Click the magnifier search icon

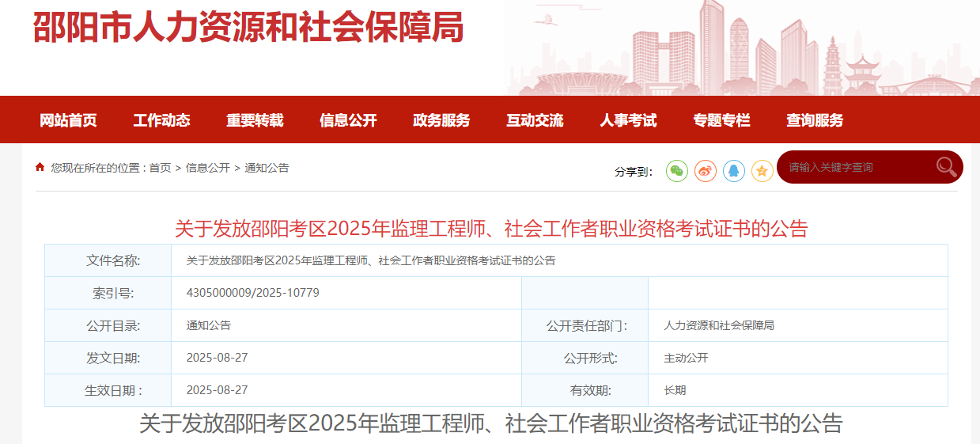coord(946,166)
